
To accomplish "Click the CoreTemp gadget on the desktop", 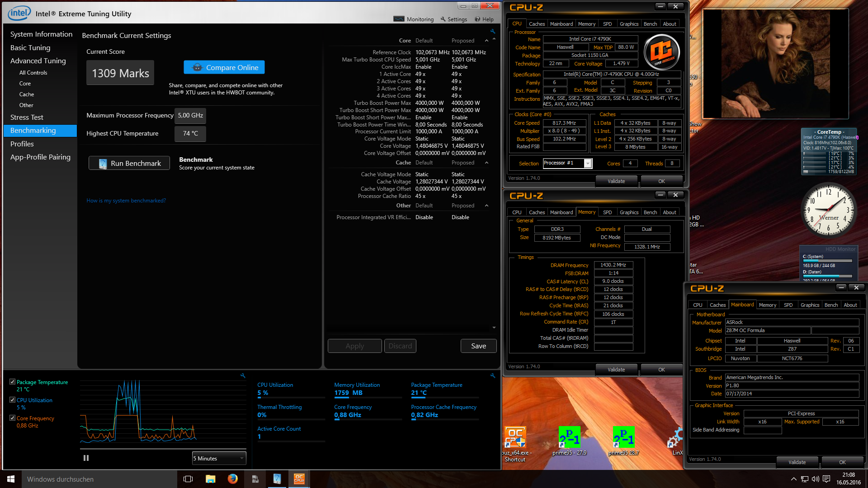I will (x=829, y=152).
